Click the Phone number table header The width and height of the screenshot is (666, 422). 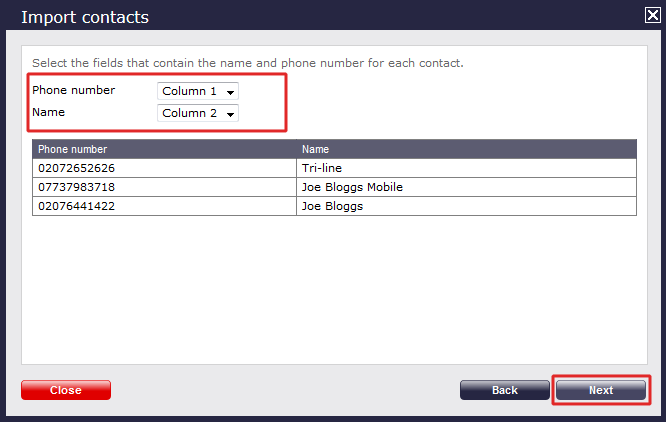click(x=165, y=149)
